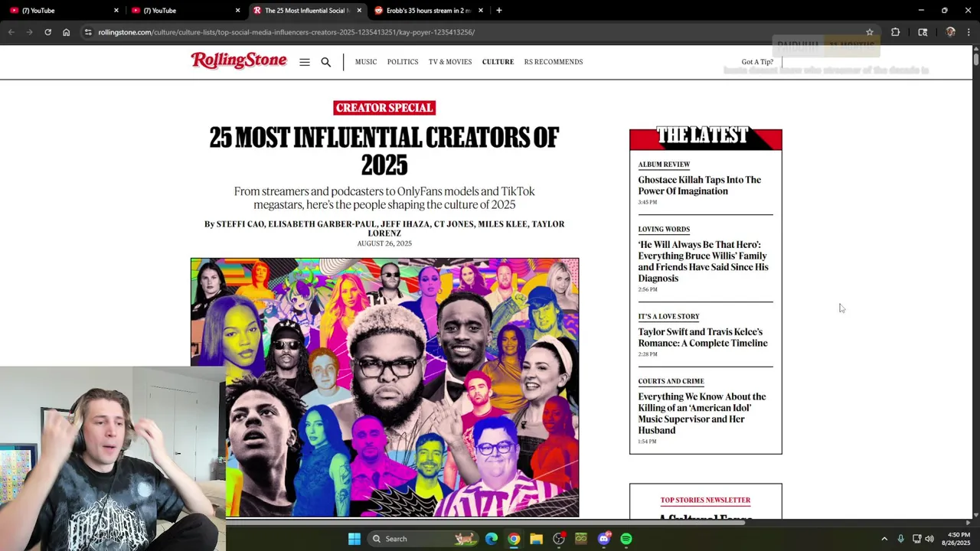980x551 pixels.
Task: Open Chrome three-dot menu
Action: click(x=969, y=32)
